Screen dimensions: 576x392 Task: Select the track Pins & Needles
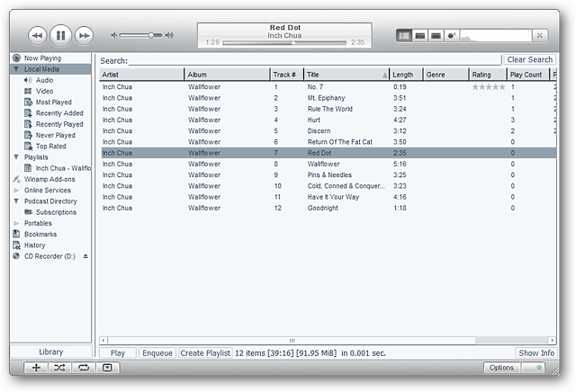click(329, 175)
